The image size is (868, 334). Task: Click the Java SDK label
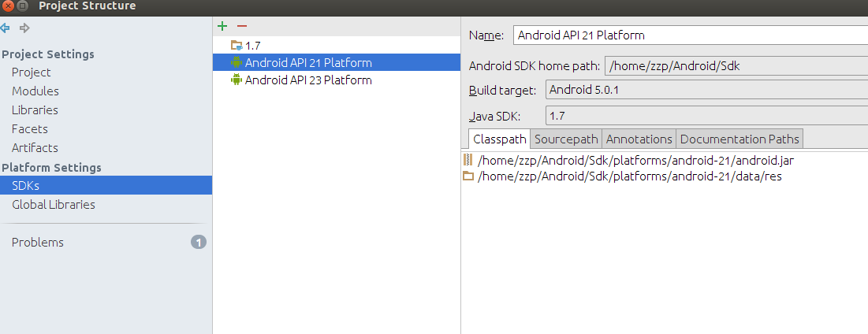point(495,117)
